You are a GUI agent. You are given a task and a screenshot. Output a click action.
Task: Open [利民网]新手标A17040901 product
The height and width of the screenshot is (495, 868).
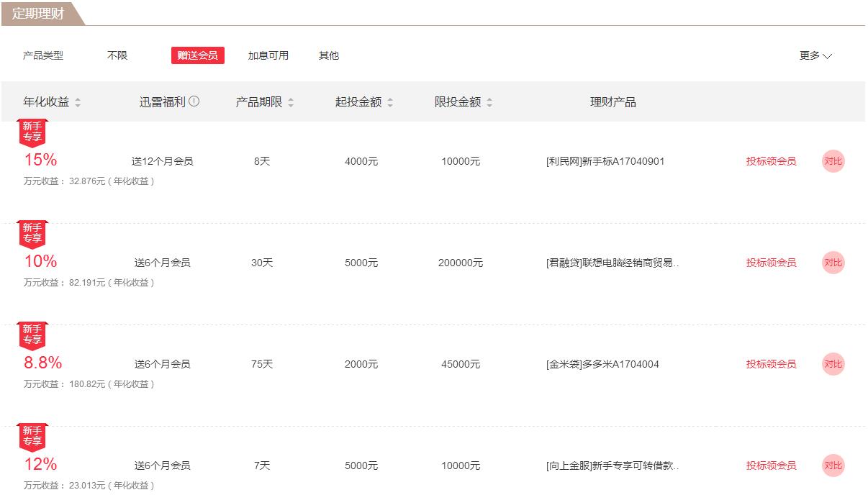coord(605,161)
